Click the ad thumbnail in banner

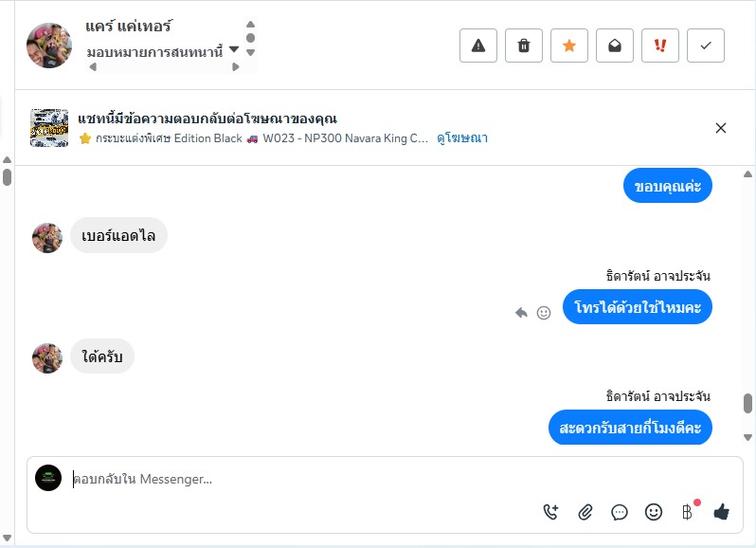click(x=49, y=128)
